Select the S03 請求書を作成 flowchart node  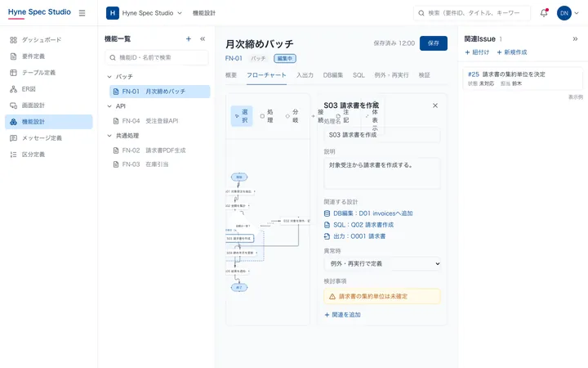pos(239,239)
